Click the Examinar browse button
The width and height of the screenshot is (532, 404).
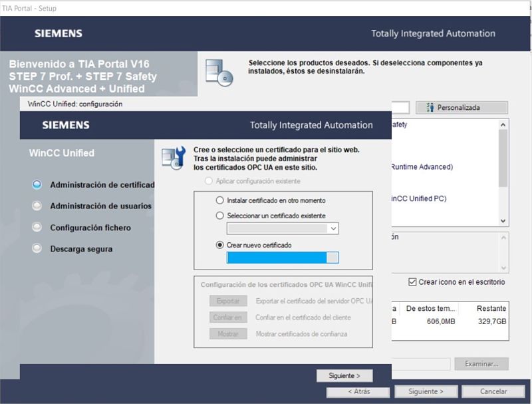point(481,364)
